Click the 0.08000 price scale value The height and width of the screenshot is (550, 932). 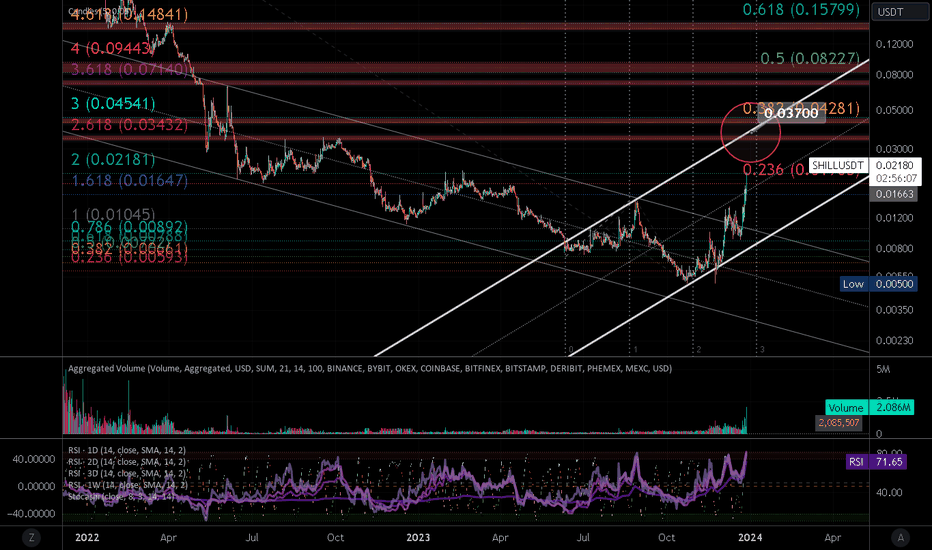(x=894, y=75)
